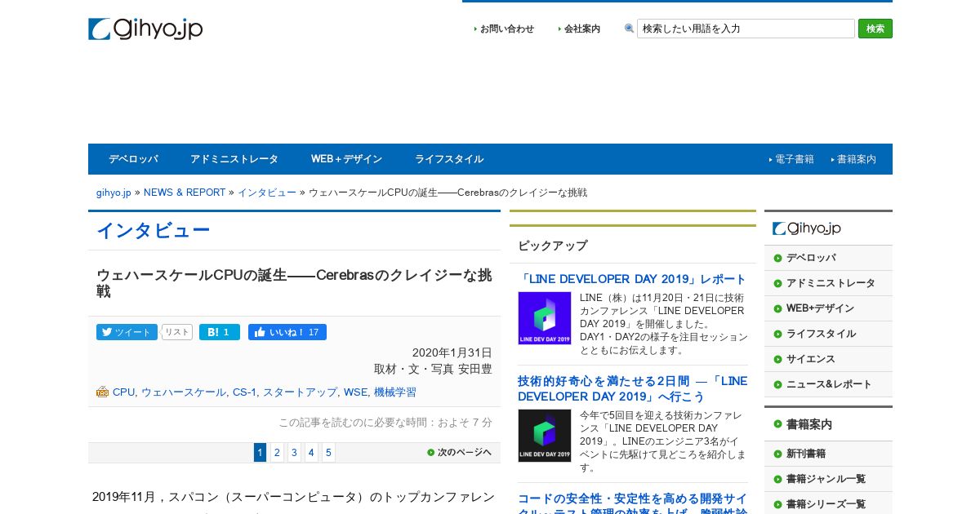Open sidebar ライフスタイル link
980x514 pixels.
point(821,334)
